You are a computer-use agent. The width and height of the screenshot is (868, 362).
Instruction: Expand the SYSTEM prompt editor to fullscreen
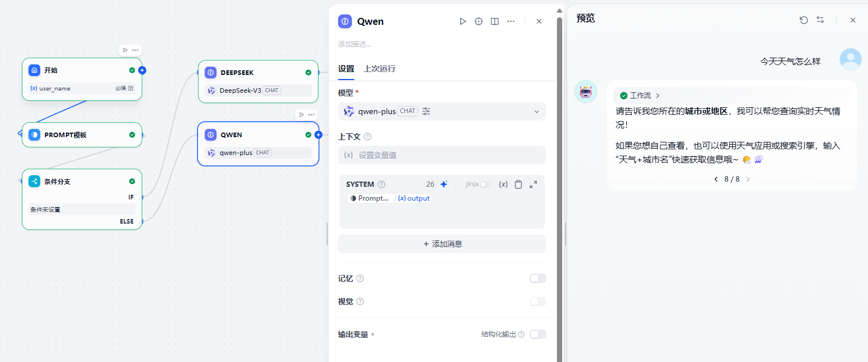[x=533, y=184]
